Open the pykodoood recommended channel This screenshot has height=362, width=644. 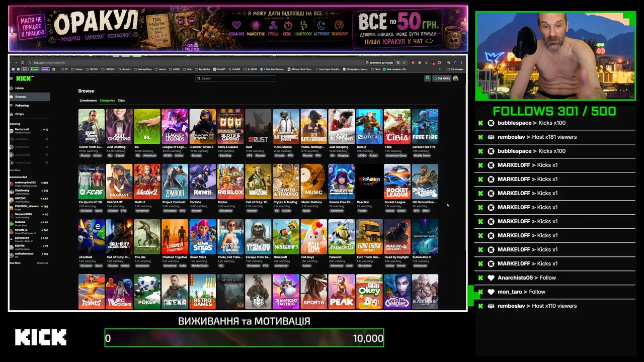tap(29, 239)
